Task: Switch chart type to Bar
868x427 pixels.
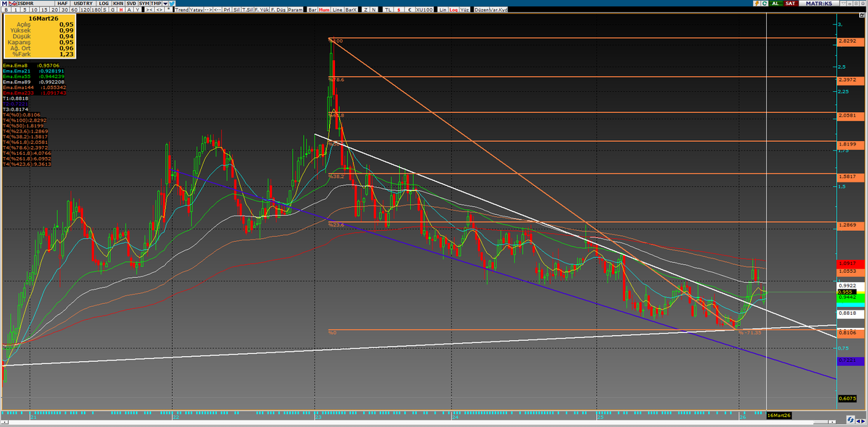Action: [312, 10]
